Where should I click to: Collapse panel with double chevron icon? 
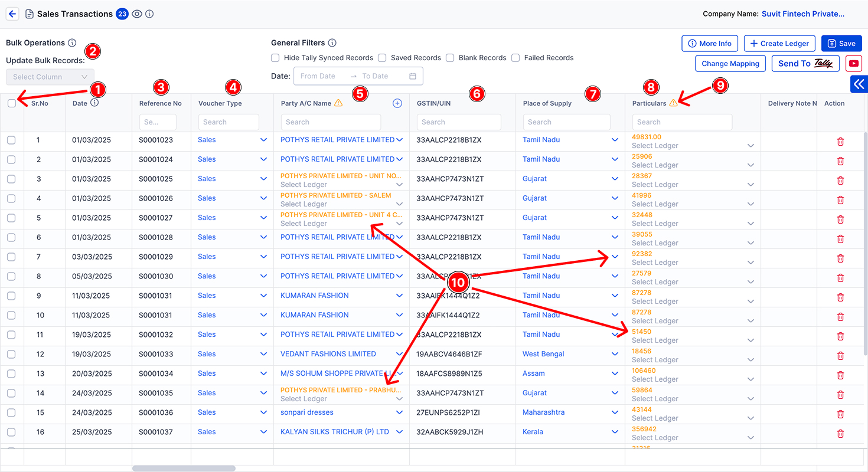point(859,84)
